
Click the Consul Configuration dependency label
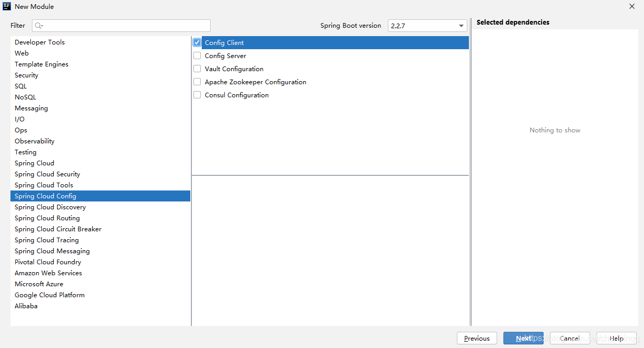tap(237, 95)
